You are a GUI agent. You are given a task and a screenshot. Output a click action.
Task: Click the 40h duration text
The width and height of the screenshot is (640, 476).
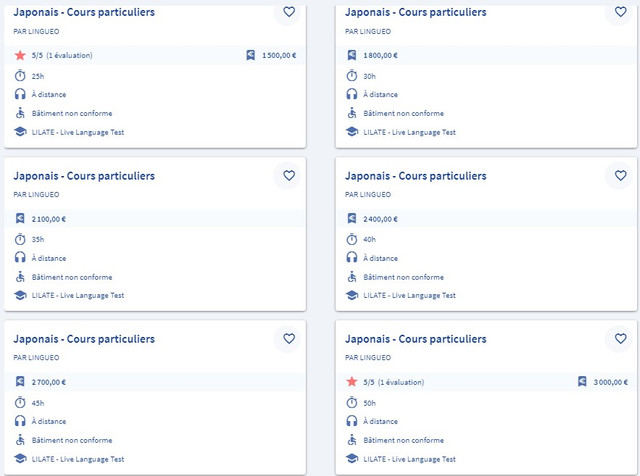[x=369, y=239]
